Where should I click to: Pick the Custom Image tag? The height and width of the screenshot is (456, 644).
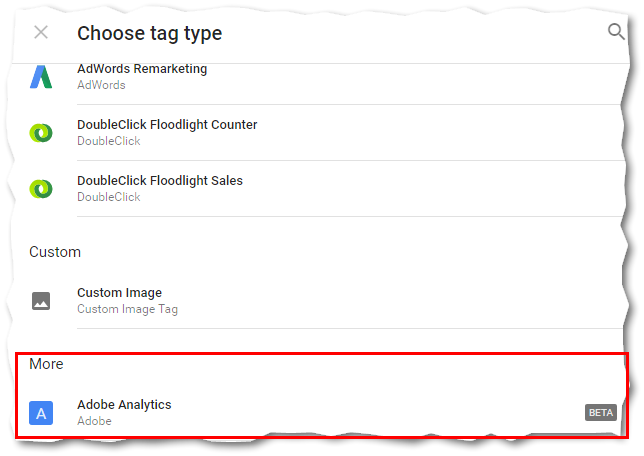320,301
